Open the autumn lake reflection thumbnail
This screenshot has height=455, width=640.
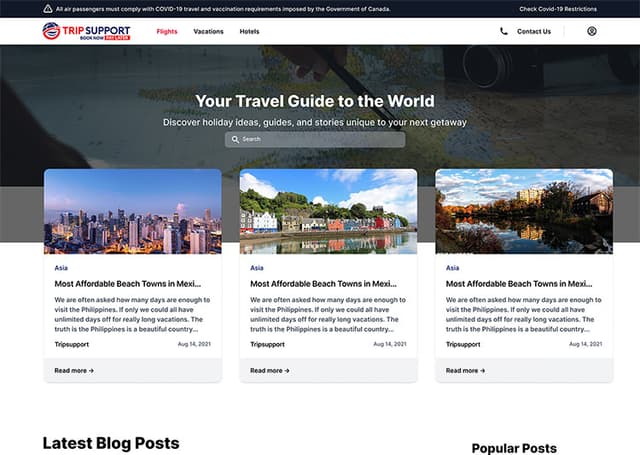(x=524, y=211)
